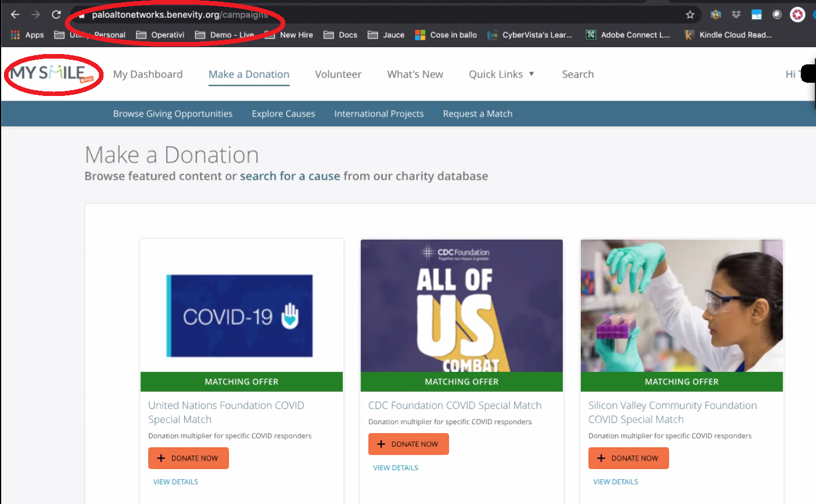
Task: Open the Jauce bookmarks folder
Action: point(386,35)
